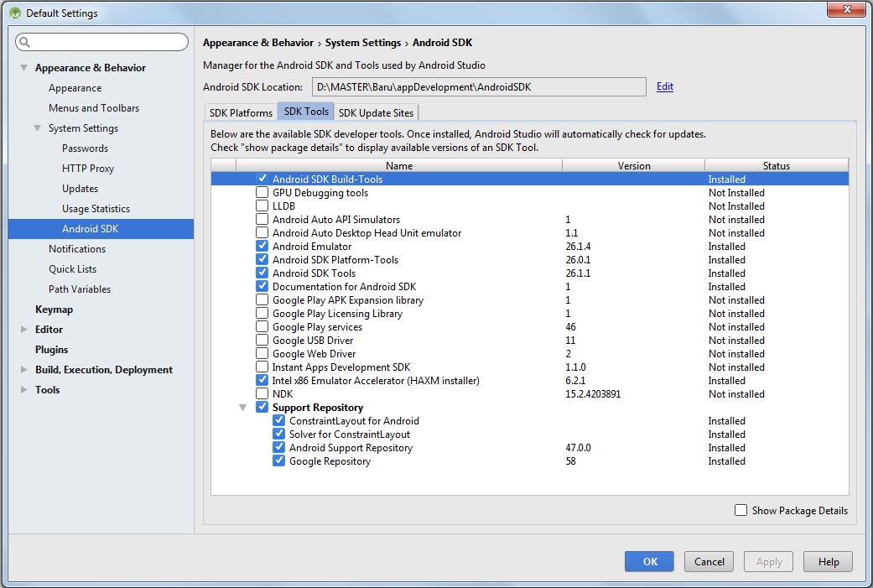The width and height of the screenshot is (873, 588).
Task: Collapse the Appearance & Behavior tree section
Action: [24, 68]
